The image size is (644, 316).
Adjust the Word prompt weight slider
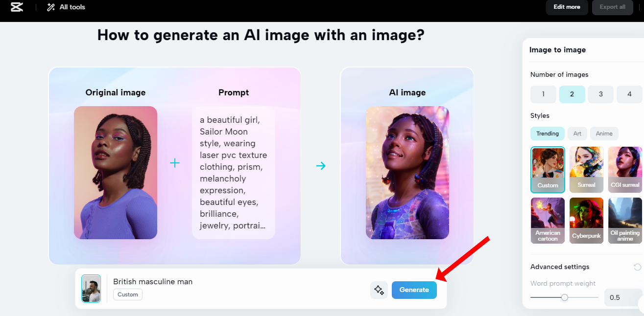pyautogui.click(x=565, y=297)
